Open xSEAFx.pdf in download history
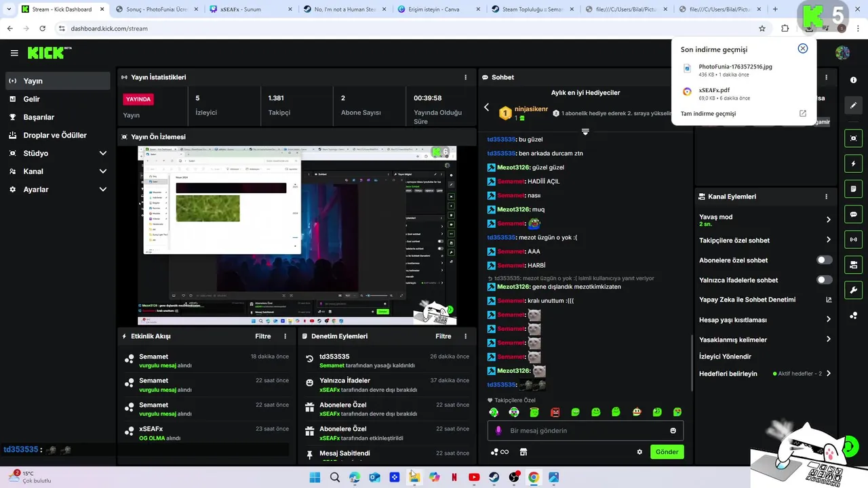The height and width of the screenshot is (488, 868). pyautogui.click(x=743, y=94)
